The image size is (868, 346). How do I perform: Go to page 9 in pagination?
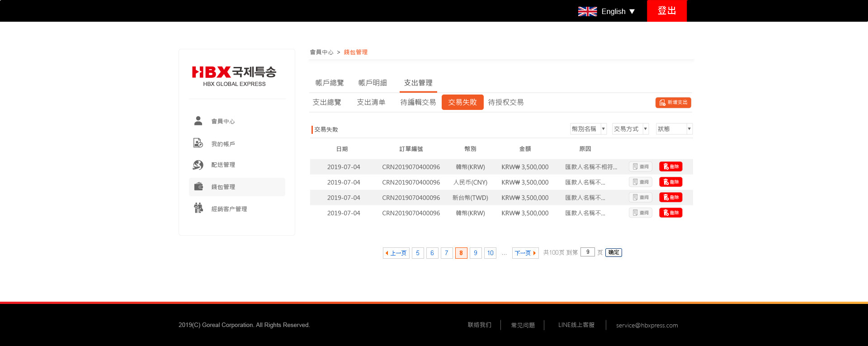[475, 253]
